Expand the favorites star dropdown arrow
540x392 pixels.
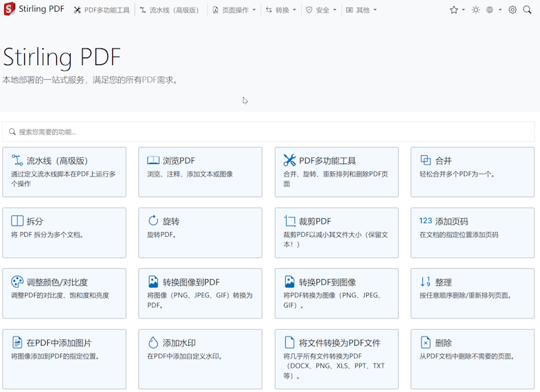coord(464,10)
